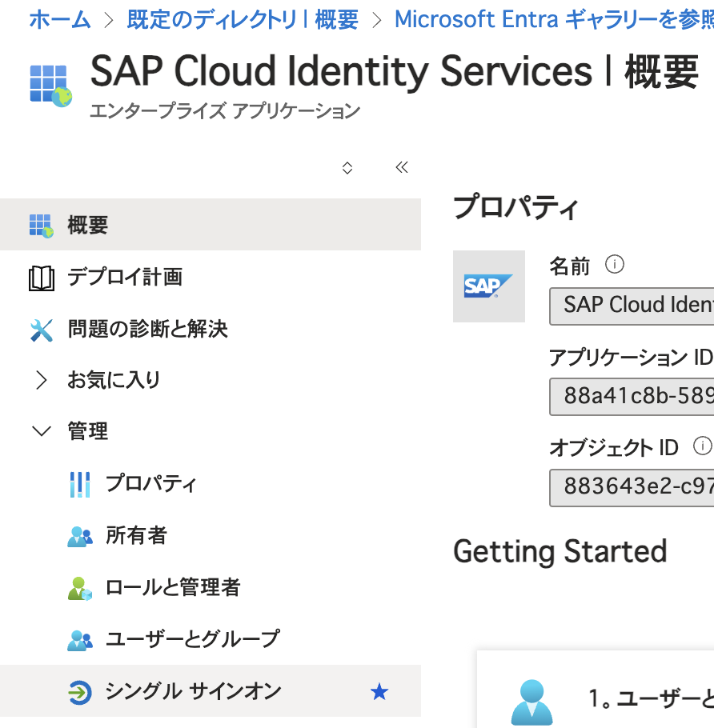Viewport: 714px width, 728px height.
Task: Open the 所有者 page
Action: [x=136, y=535]
